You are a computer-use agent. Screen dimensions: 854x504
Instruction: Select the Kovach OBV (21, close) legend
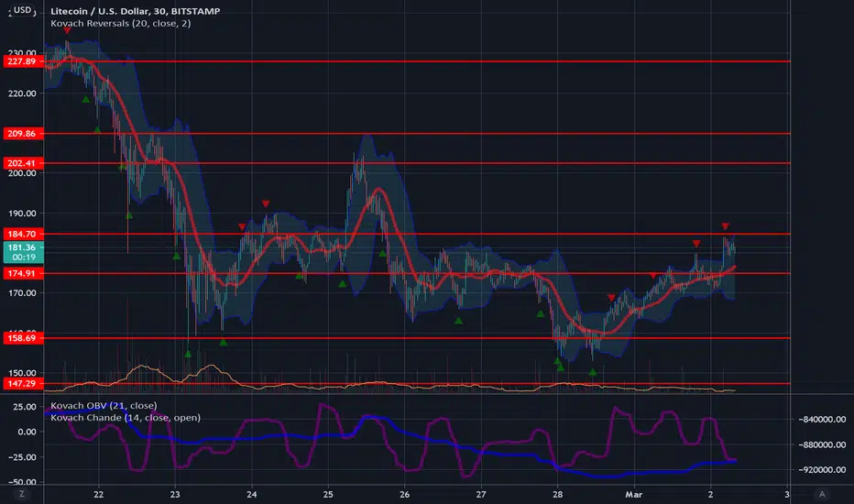click(x=104, y=405)
